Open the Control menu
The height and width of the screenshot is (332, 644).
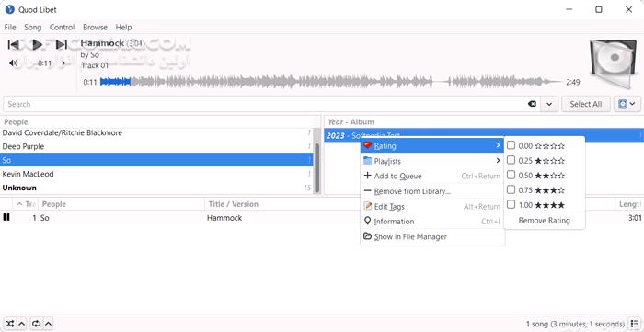point(62,27)
